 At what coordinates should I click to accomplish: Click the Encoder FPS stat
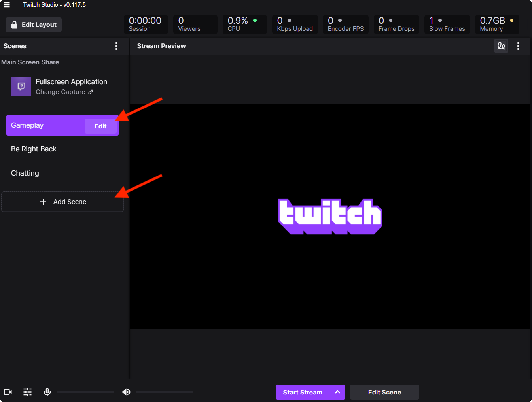[346, 24]
